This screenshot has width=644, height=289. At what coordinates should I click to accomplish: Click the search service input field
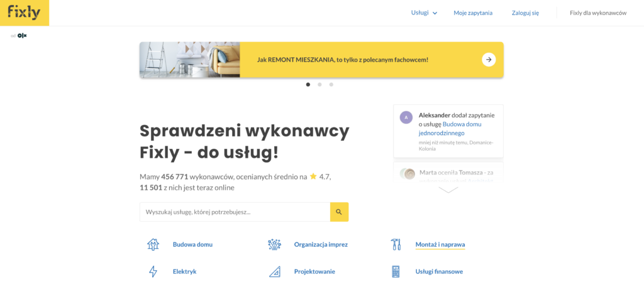[x=235, y=212]
